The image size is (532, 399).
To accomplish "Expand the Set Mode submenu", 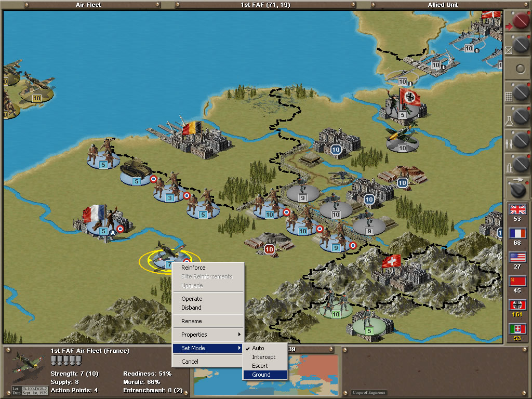I will [208, 348].
